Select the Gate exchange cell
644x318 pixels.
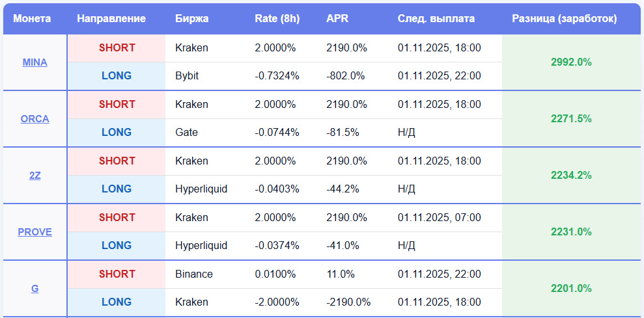[x=186, y=133]
